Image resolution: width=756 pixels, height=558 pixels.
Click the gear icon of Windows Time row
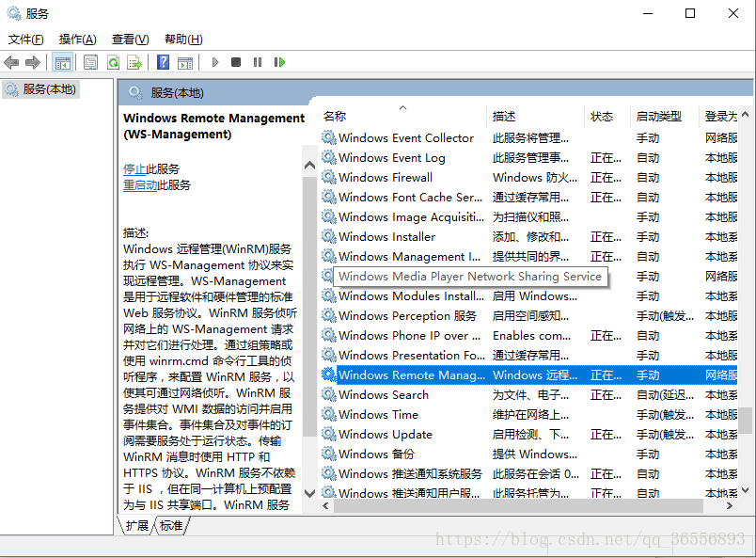pyautogui.click(x=329, y=414)
